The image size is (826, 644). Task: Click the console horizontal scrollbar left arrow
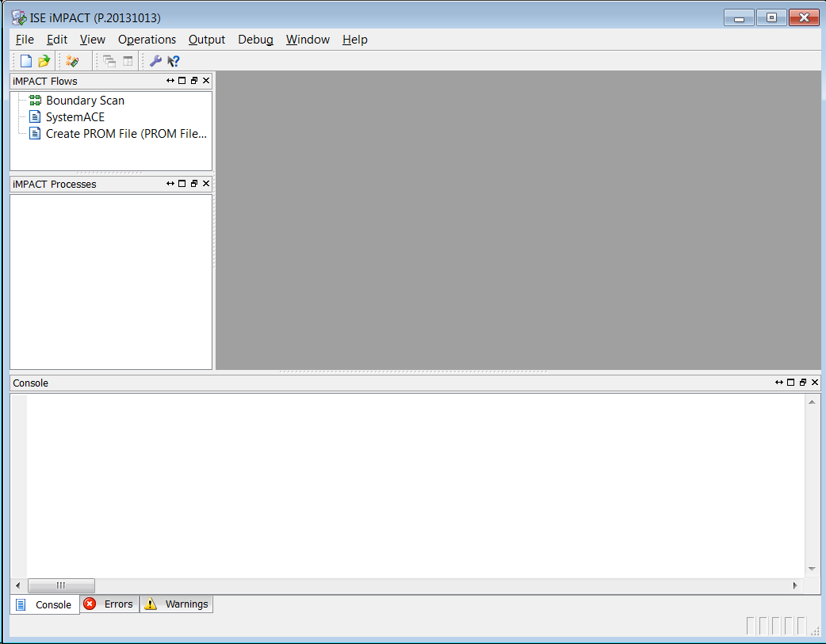click(x=18, y=585)
